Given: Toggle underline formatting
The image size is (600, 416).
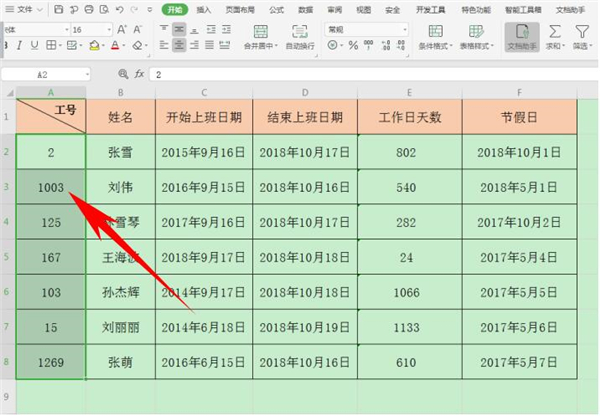Looking at the screenshot, I should pos(36,45).
